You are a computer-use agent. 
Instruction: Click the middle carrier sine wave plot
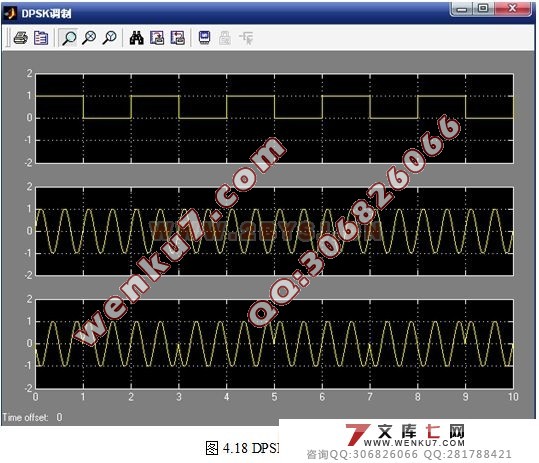(274, 231)
